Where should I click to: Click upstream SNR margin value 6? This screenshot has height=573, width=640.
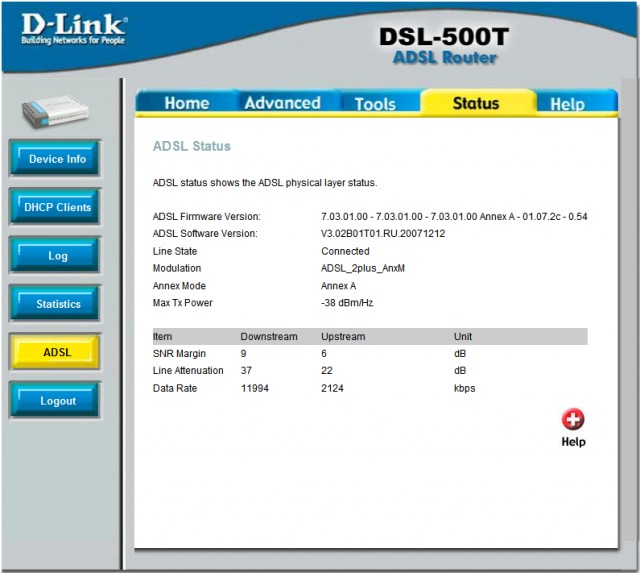point(324,353)
